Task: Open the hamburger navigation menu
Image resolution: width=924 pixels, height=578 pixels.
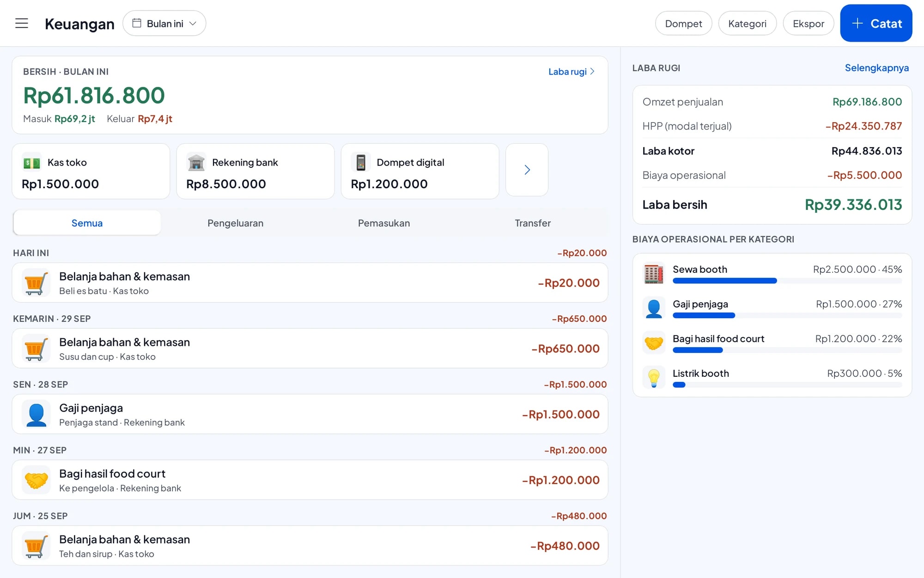Action: pos(22,23)
